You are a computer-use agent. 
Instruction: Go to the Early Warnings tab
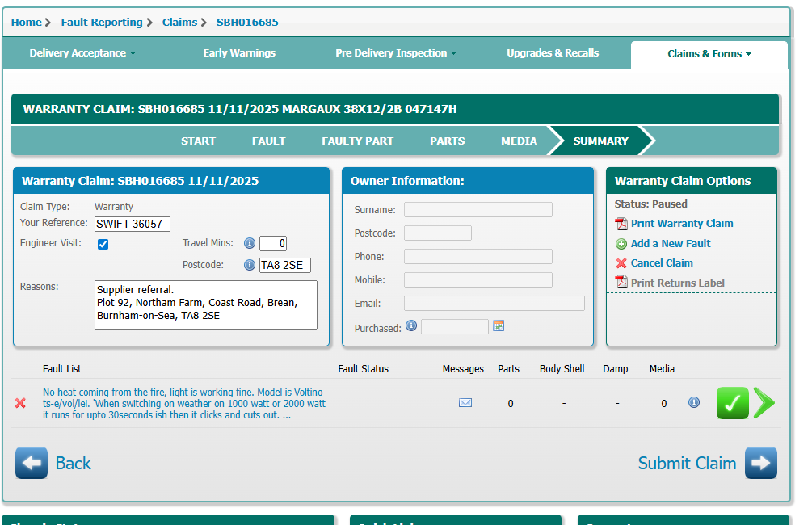239,53
